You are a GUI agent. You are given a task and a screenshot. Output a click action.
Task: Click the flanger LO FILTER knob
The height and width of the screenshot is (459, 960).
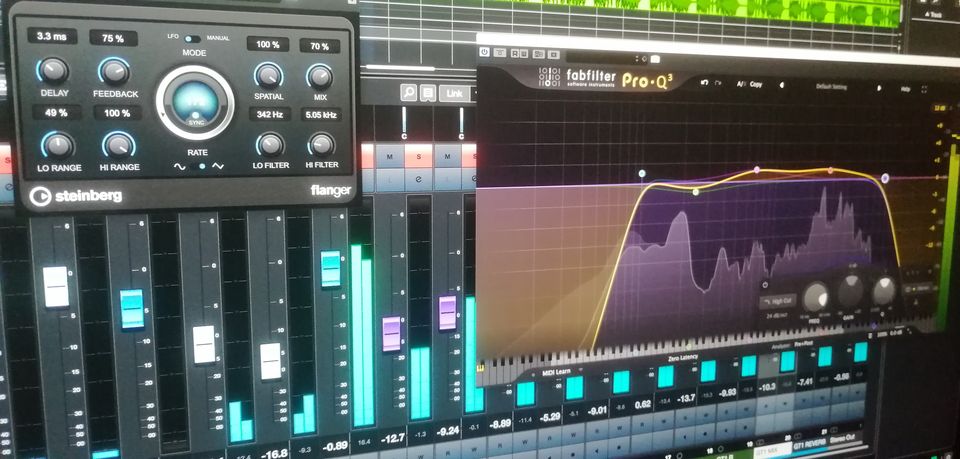270,144
